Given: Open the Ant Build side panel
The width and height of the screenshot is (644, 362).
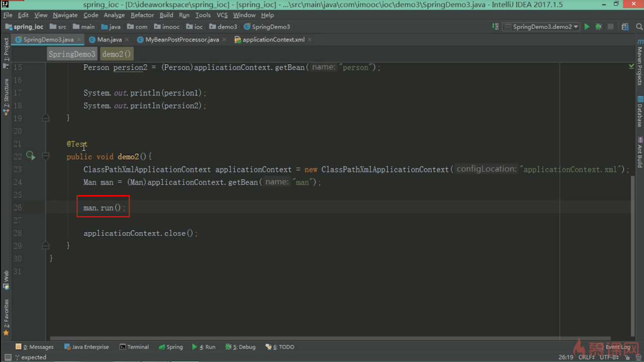Looking at the screenshot, I should pyautogui.click(x=640, y=152).
